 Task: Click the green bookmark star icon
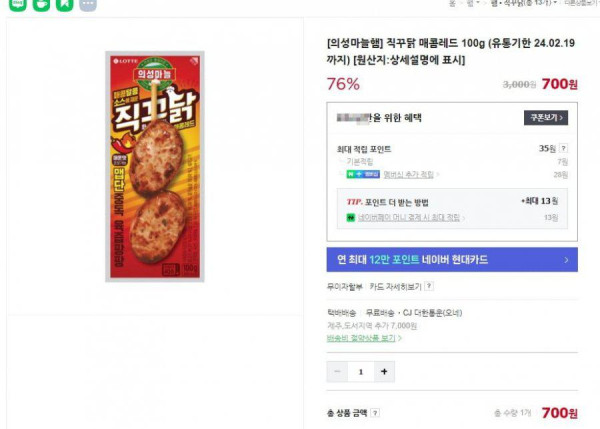[64, 3]
